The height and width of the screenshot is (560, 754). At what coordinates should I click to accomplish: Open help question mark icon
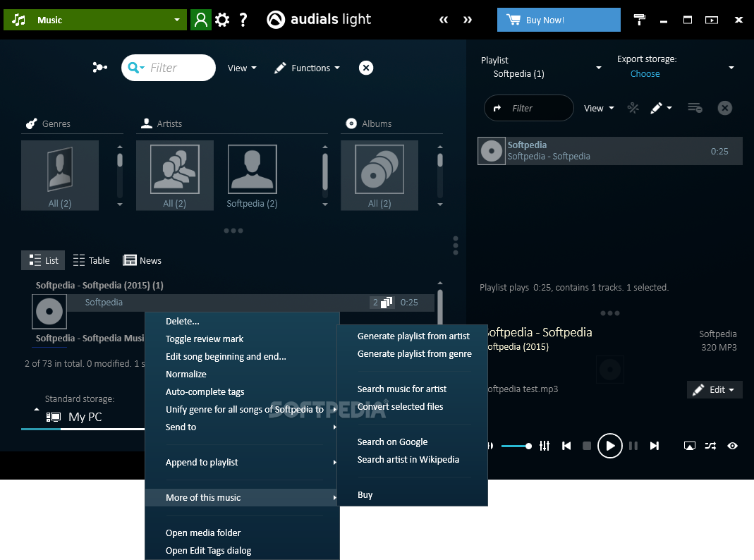(243, 20)
